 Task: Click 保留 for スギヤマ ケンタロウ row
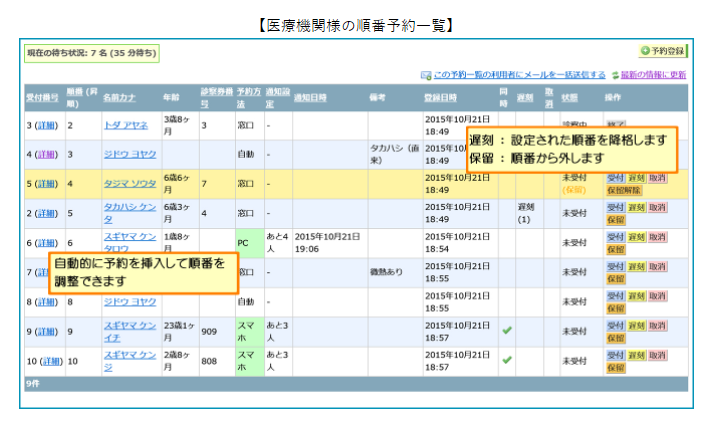(x=616, y=250)
